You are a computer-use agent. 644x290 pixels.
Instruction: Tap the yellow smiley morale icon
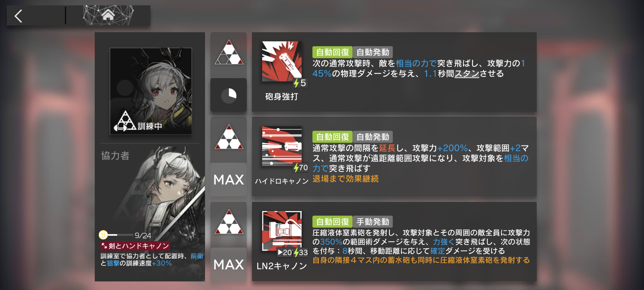pos(103,235)
